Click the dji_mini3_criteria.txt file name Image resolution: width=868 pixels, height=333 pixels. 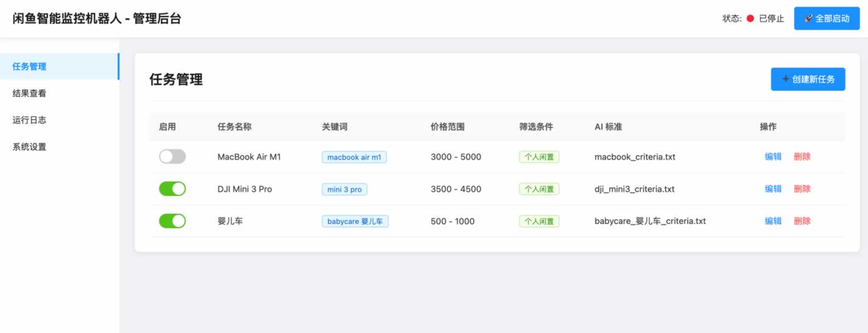pyautogui.click(x=634, y=189)
